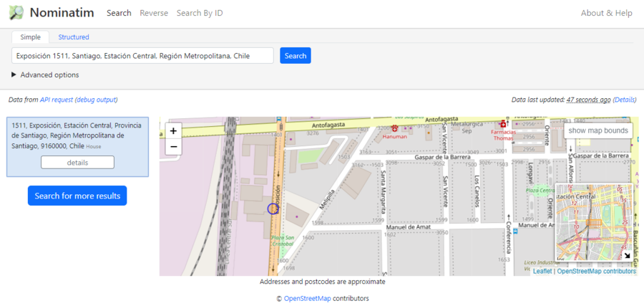644x306 pixels.
Task: Open the API request link
Action: (57, 100)
